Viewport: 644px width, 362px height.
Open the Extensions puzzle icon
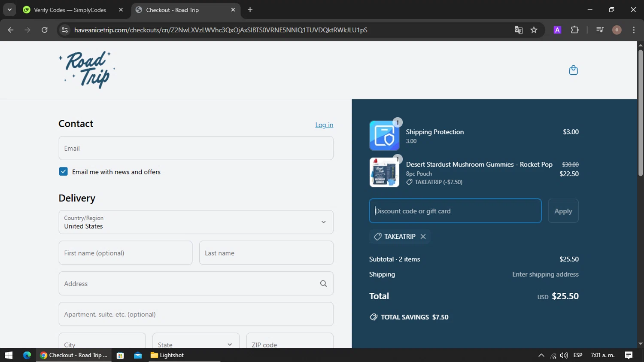click(574, 30)
